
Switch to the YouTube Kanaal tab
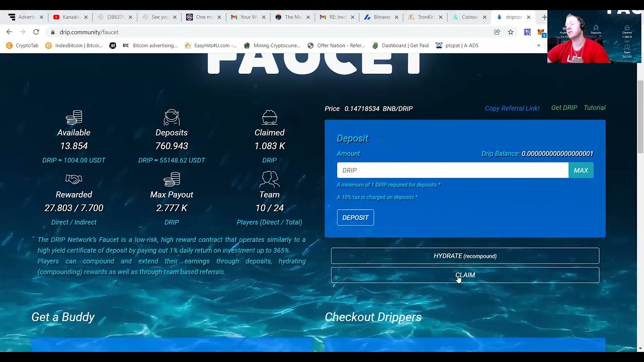(67, 17)
